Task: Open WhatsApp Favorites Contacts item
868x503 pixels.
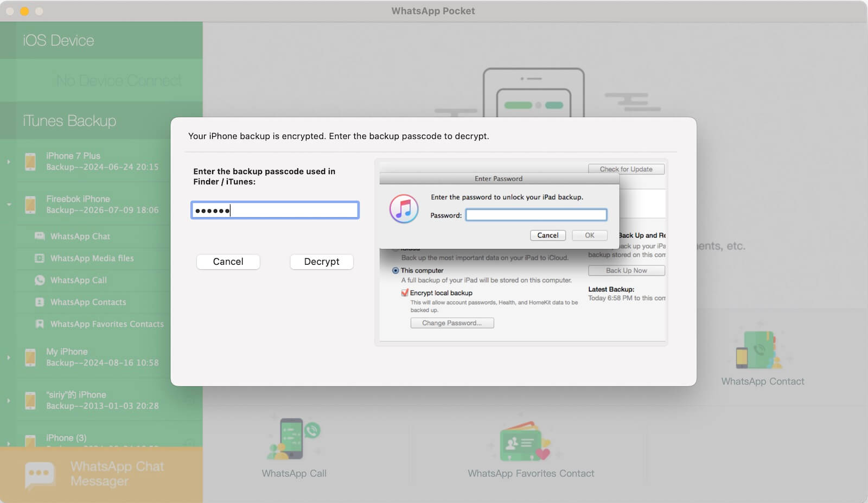Action: click(x=107, y=324)
